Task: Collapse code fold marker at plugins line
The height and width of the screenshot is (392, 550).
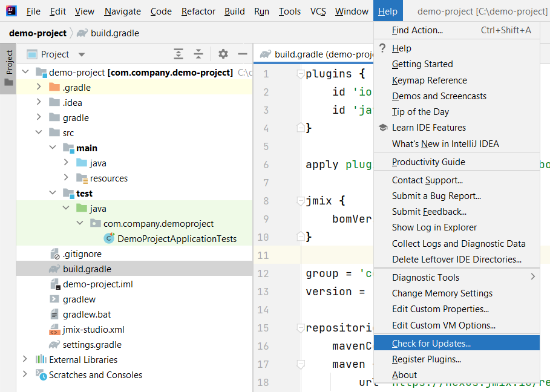Action: tap(301, 74)
